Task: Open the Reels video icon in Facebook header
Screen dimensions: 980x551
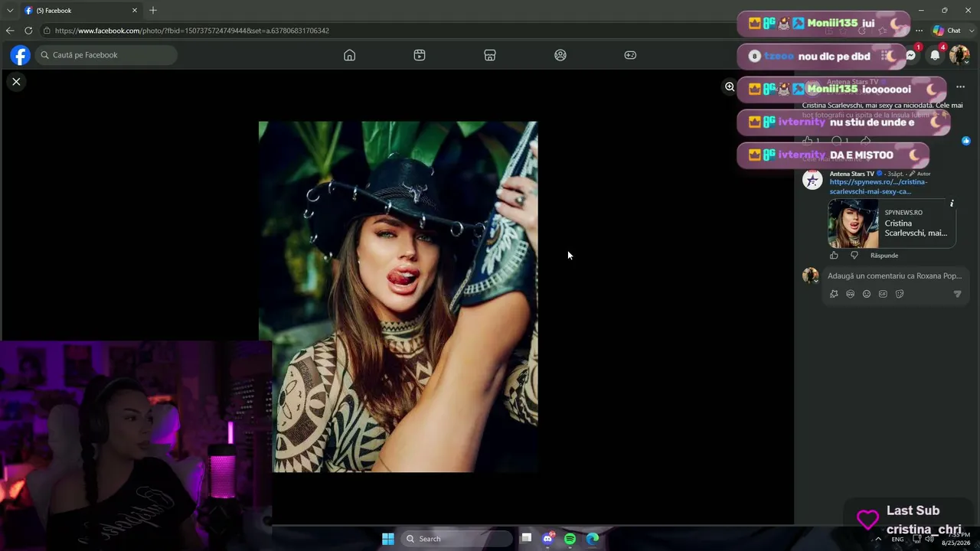Action: pyautogui.click(x=420, y=55)
